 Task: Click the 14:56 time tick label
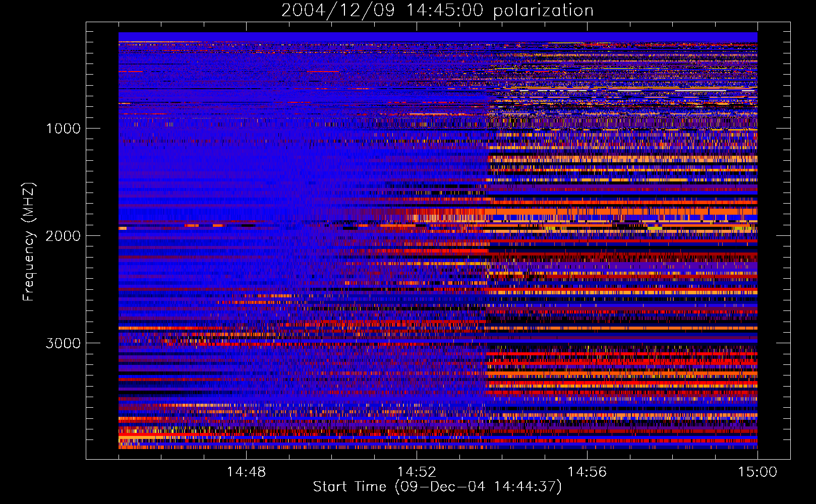[587, 472]
